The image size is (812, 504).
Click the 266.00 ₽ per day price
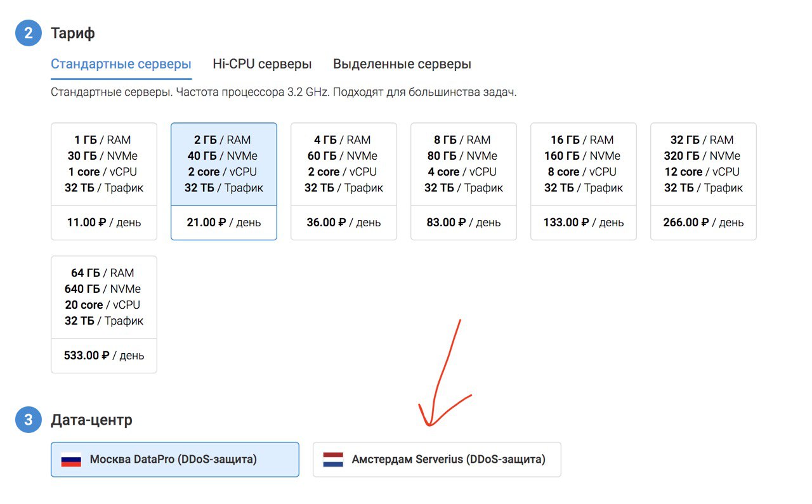(704, 223)
